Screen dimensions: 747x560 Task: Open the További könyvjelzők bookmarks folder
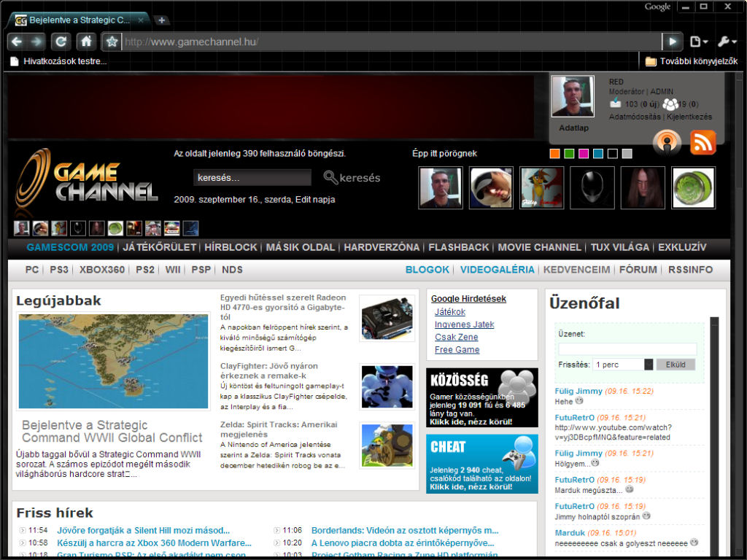(x=691, y=61)
